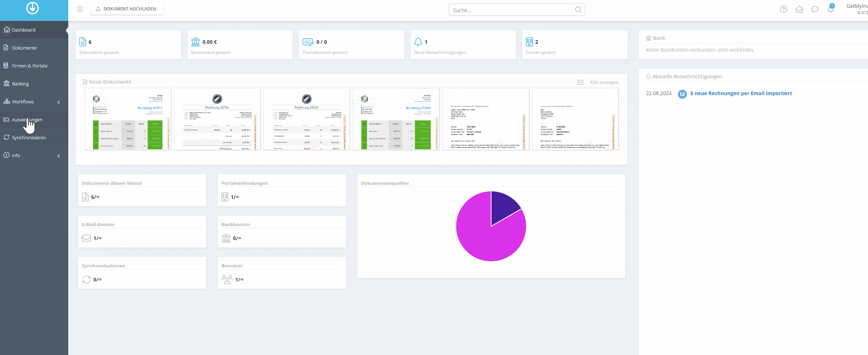
Task: Click the Synchronisationen refresh icon
Action: [86, 279]
